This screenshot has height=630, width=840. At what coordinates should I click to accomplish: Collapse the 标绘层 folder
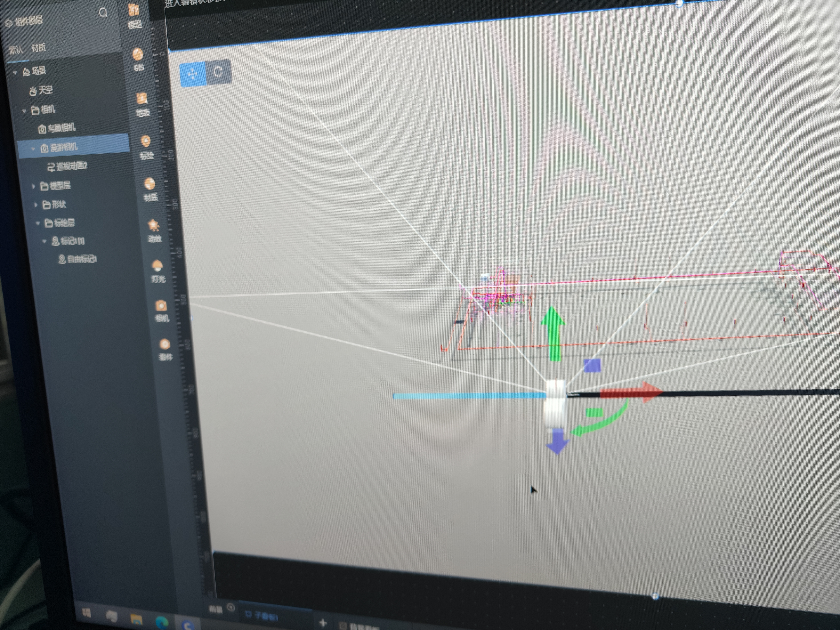(x=38, y=223)
